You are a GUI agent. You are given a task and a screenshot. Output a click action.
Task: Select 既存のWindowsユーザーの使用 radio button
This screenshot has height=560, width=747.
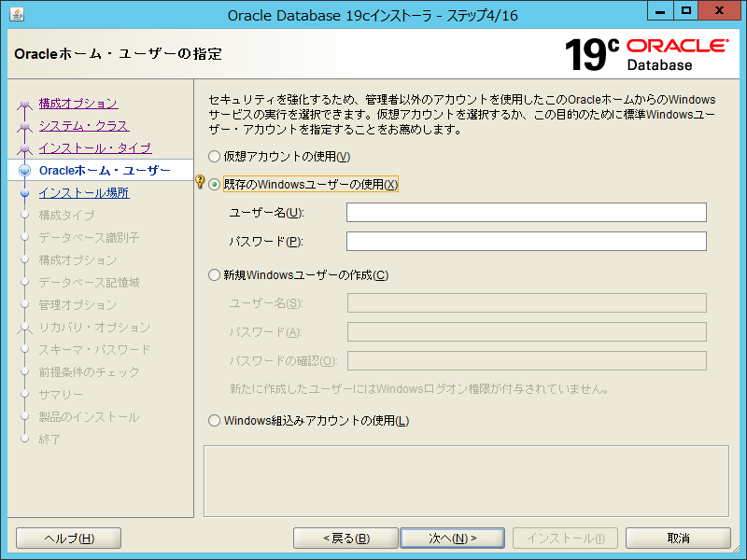click(215, 184)
